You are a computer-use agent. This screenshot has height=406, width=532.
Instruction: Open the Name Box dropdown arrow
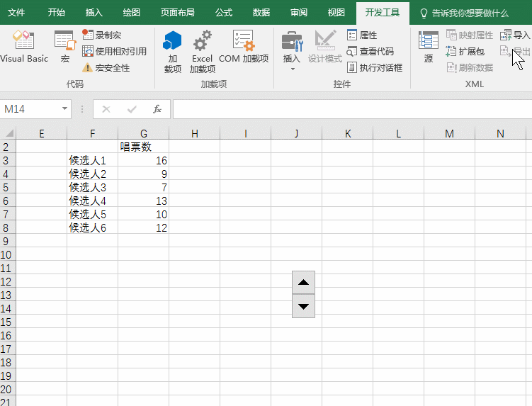tap(65, 109)
